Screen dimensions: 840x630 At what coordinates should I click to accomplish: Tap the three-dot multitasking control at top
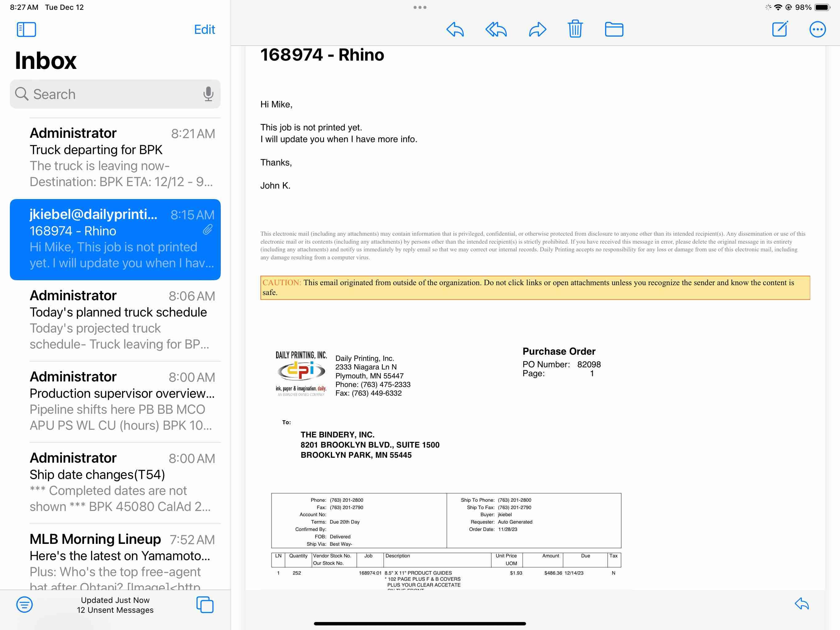click(420, 7)
